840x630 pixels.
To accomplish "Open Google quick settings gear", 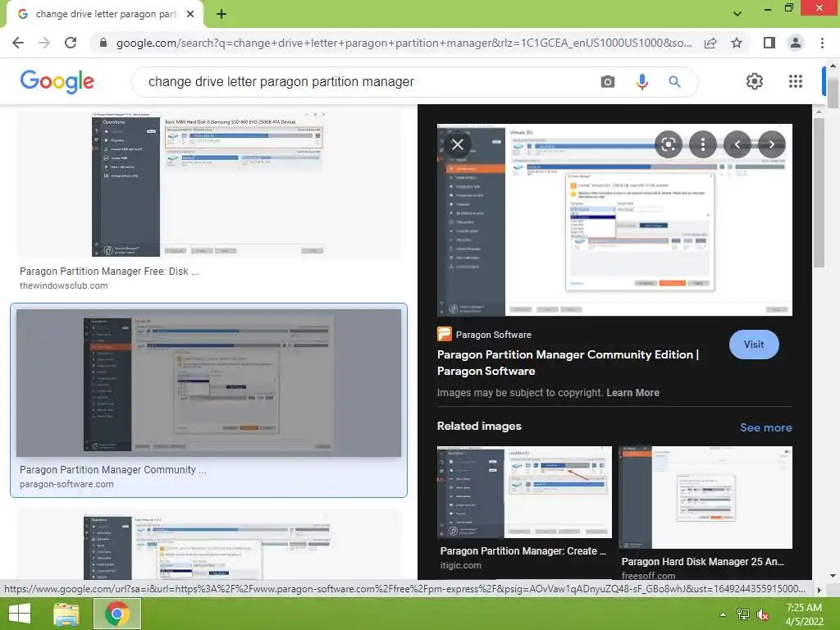I will pos(755,81).
